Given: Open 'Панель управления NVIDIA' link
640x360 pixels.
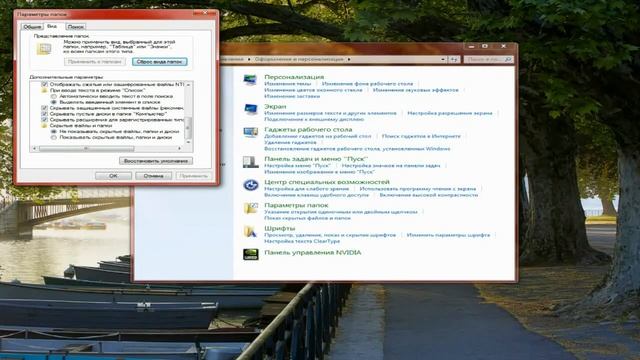Looking at the screenshot, I should pyautogui.click(x=313, y=253).
